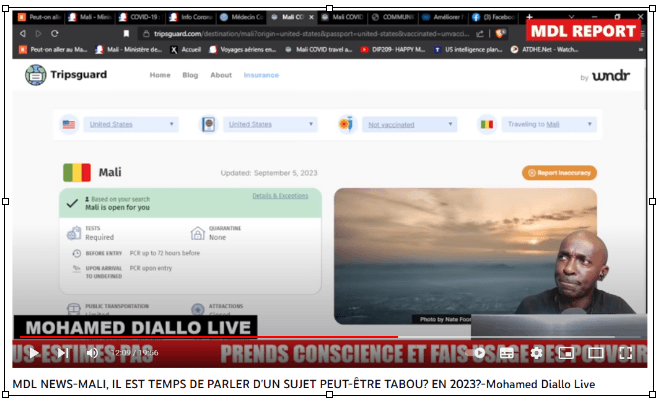Open the Mali COVID travel a... bookmark
The image size is (659, 403).
(318, 50)
